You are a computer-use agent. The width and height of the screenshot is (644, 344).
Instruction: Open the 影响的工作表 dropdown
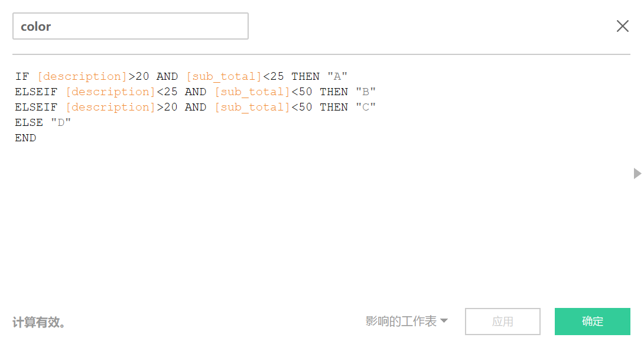tap(406, 321)
